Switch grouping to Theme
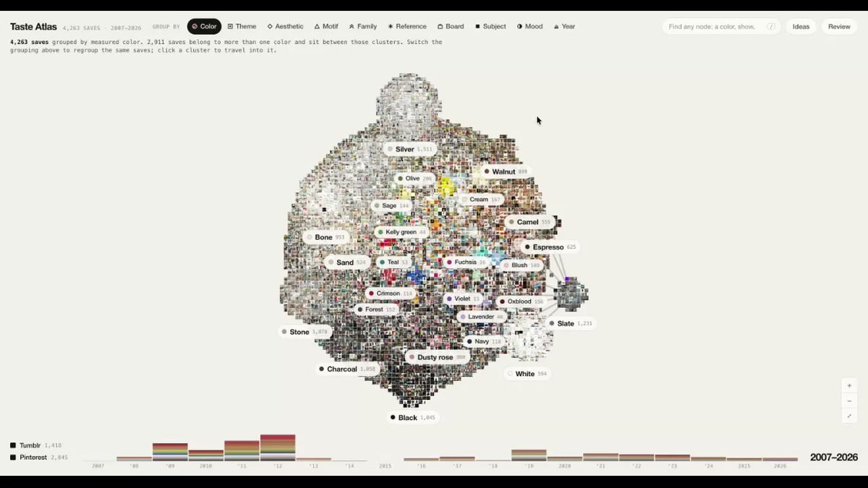 point(242,27)
